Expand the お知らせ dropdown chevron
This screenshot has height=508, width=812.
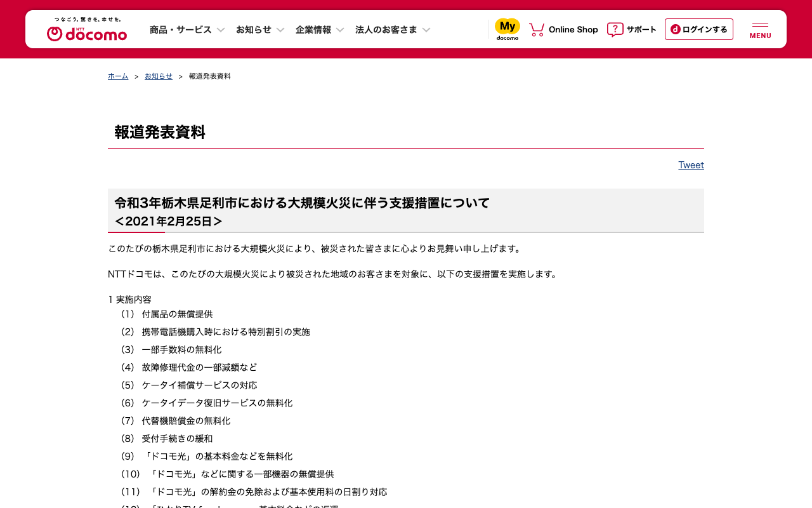(x=280, y=30)
